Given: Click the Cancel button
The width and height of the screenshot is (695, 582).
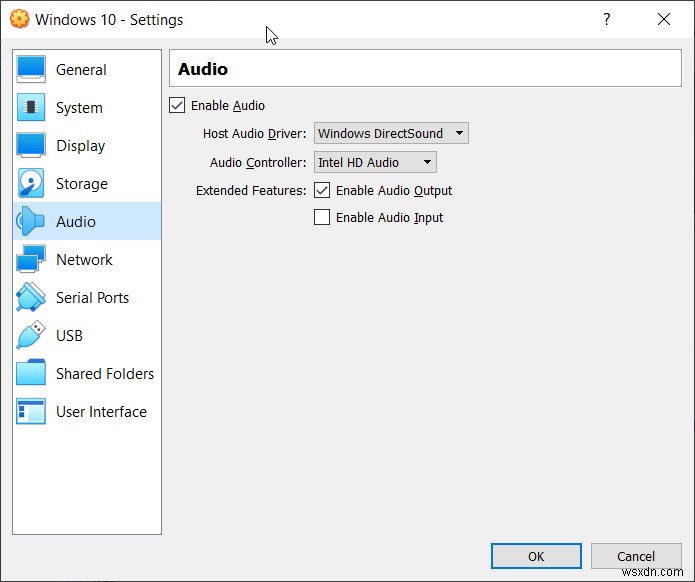Looking at the screenshot, I should click(x=636, y=556).
